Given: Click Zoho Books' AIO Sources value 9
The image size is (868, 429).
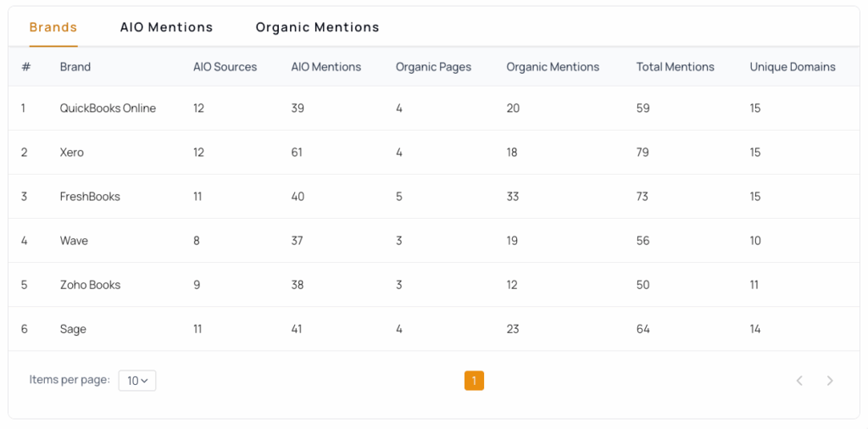Looking at the screenshot, I should 197,285.
